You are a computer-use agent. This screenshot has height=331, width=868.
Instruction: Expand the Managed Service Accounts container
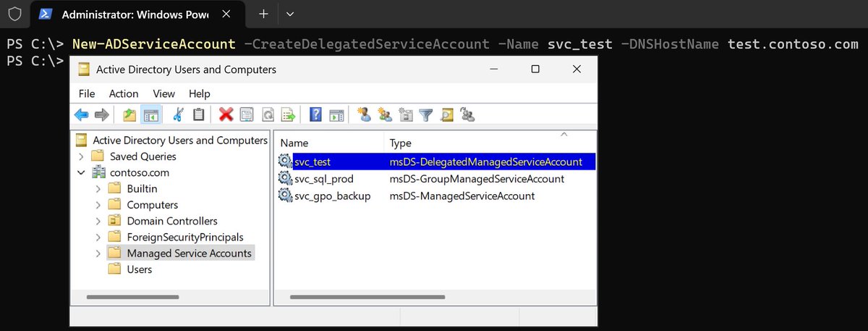coord(98,254)
